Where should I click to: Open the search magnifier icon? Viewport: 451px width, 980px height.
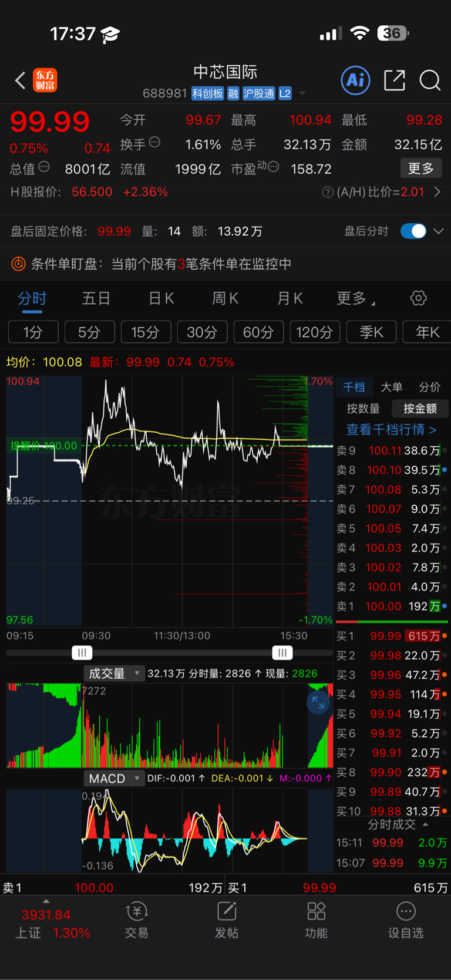tap(430, 80)
